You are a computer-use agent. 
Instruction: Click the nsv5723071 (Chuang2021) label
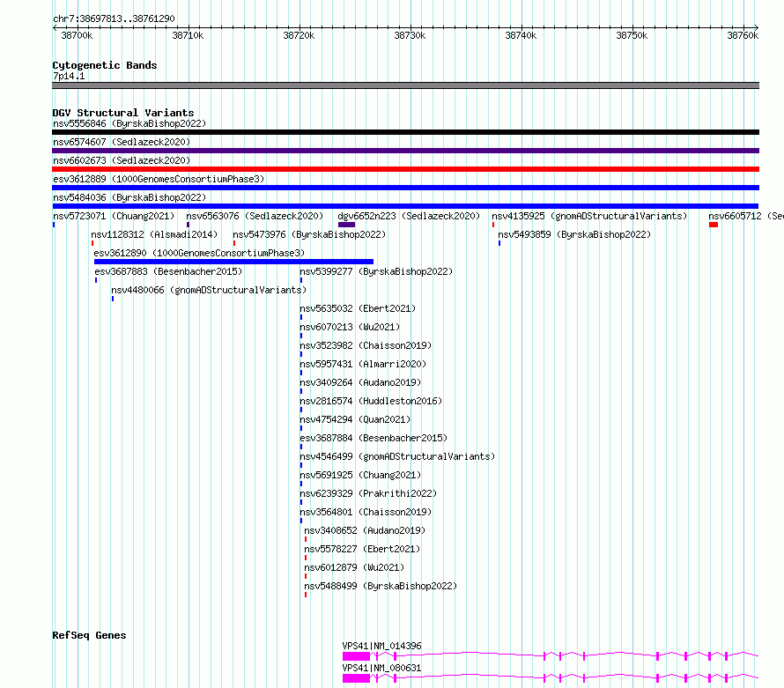[x=114, y=216]
